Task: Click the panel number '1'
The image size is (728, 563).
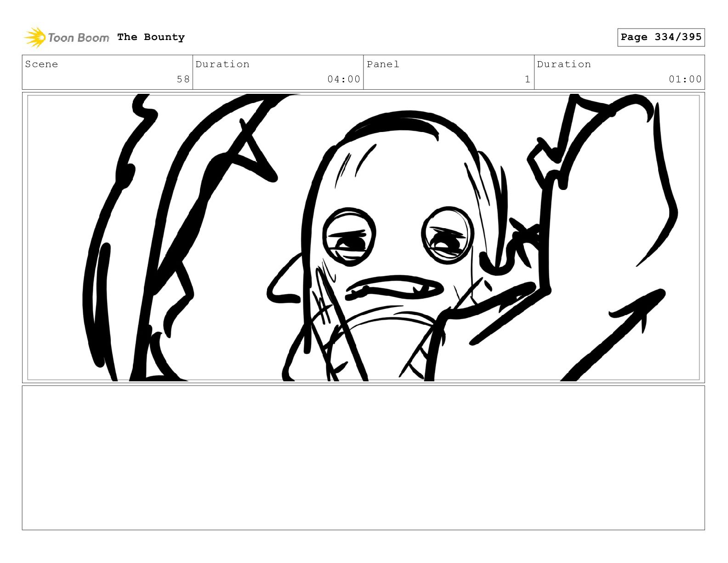Action: 528,79
